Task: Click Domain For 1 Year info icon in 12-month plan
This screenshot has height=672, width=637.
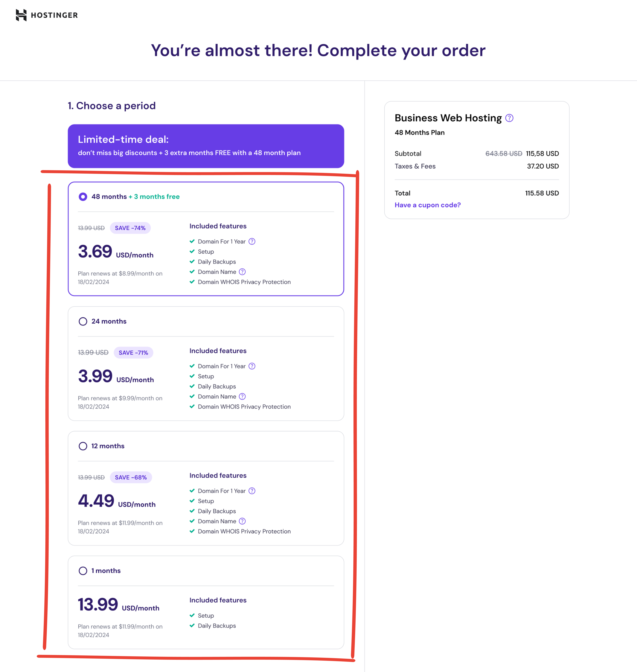Action: [x=252, y=491]
